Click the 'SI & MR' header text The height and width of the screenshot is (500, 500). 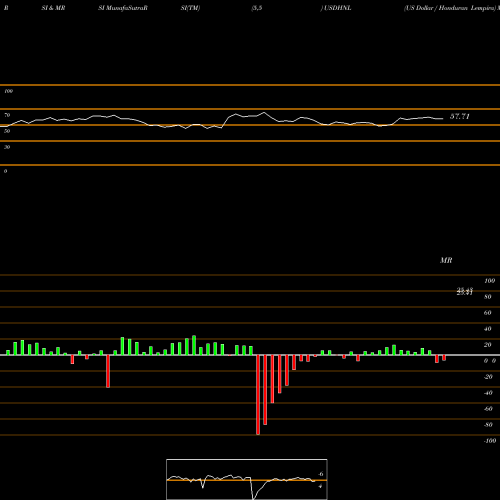point(53,8)
